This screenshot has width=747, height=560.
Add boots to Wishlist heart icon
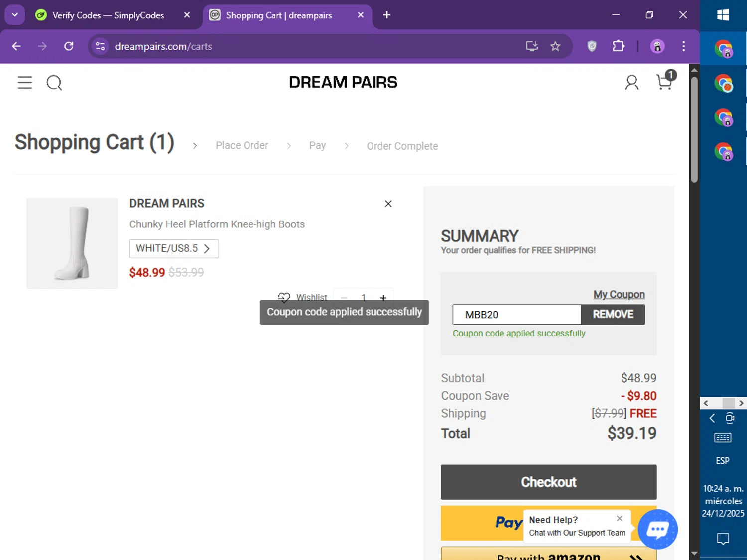pos(284,298)
